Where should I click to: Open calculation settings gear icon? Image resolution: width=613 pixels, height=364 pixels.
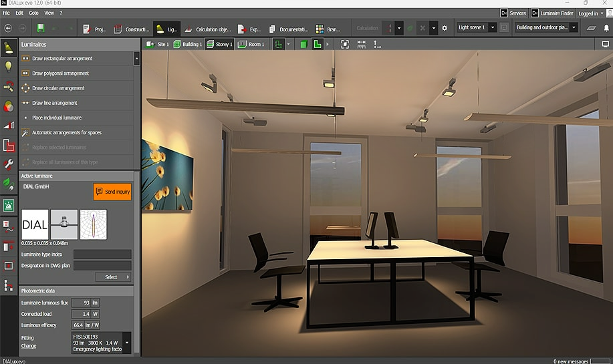445,28
